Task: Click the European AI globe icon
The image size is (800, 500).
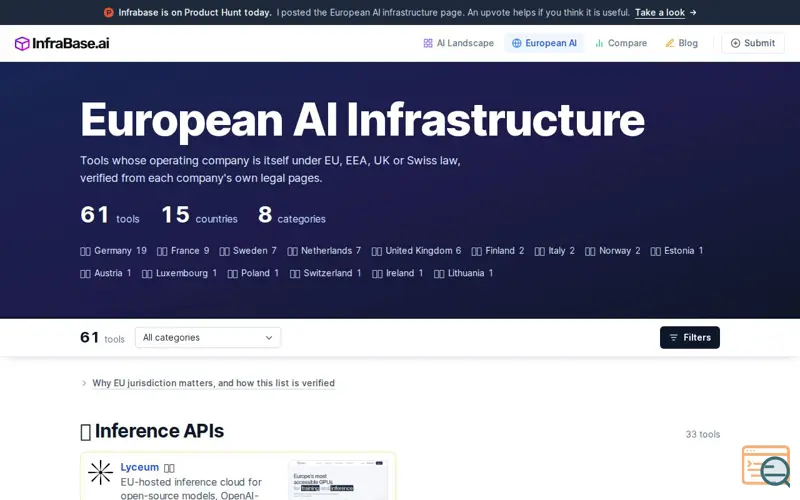Action: coord(517,43)
